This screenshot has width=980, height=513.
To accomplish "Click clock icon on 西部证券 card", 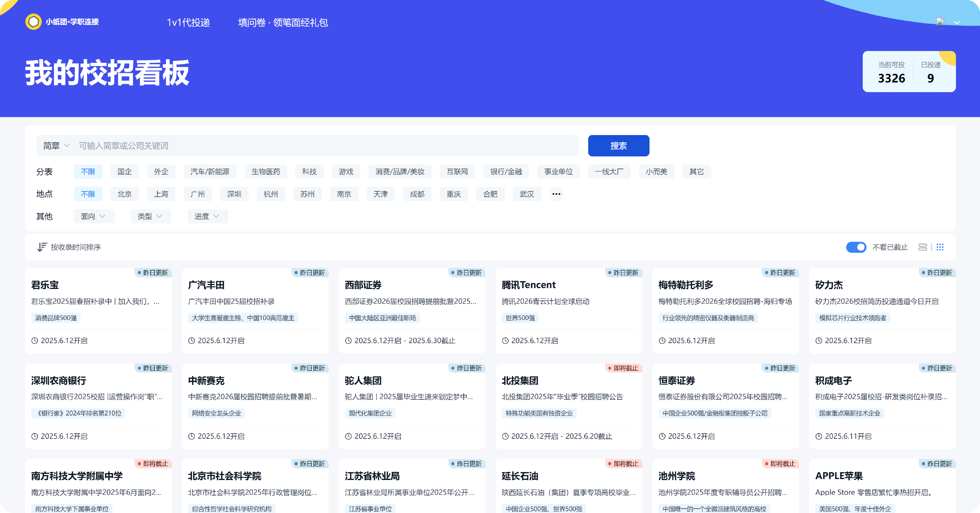I will 348,341.
